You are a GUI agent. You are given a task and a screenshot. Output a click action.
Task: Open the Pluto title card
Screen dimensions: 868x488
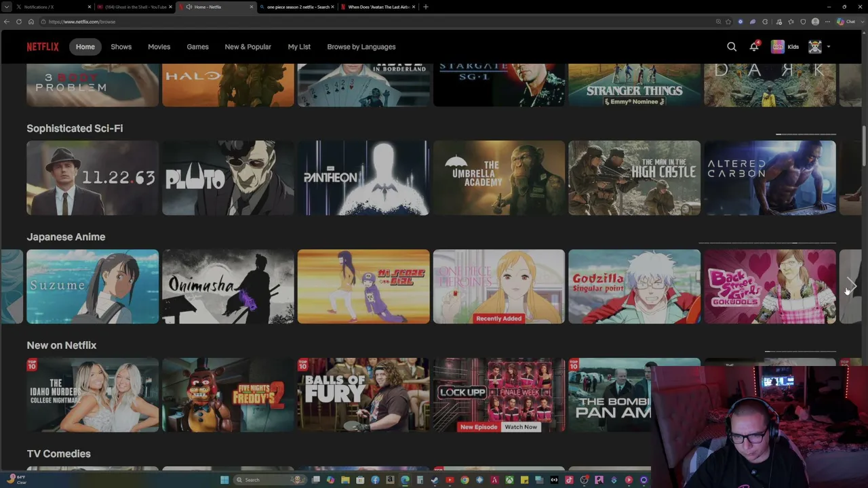click(228, 178)
